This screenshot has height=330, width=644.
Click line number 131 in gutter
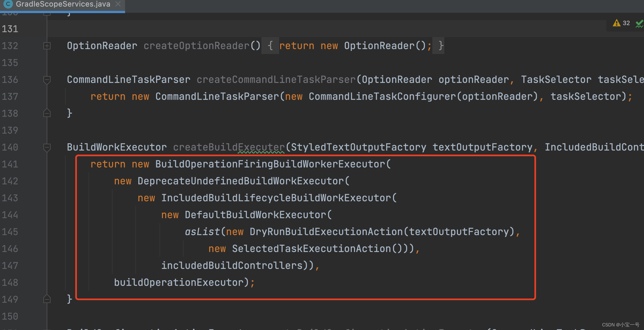coord(10,29)
